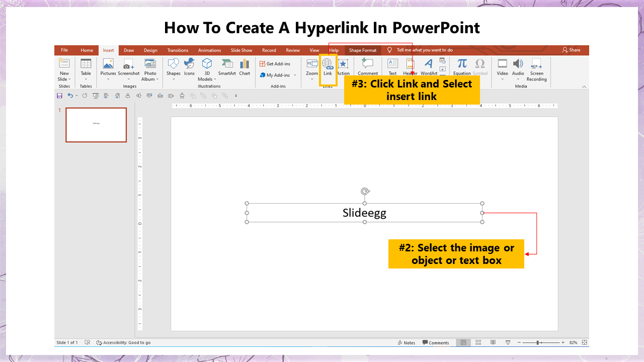
Task: Open the Shapes dropdown arrow
Action: (173, 79)
